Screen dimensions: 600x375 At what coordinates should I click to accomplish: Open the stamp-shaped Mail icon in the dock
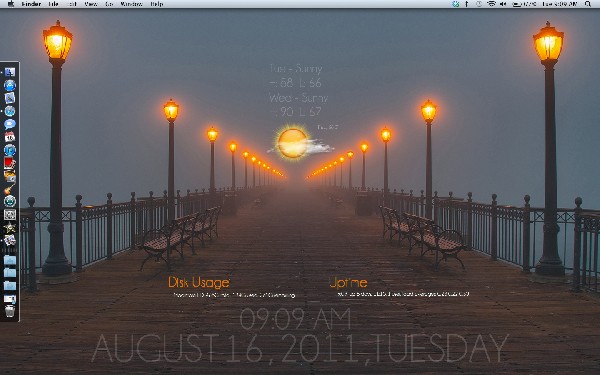(10, 98)
